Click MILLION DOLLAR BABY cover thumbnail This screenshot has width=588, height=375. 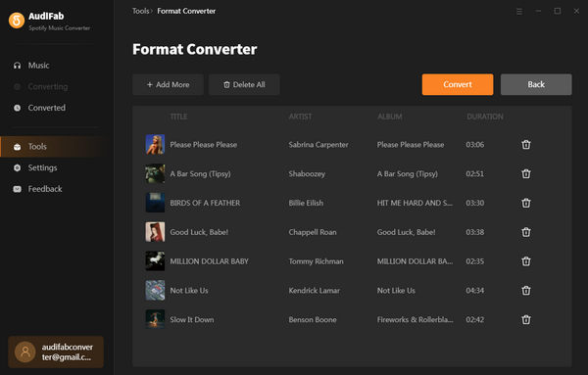click(x=155, y=261)
